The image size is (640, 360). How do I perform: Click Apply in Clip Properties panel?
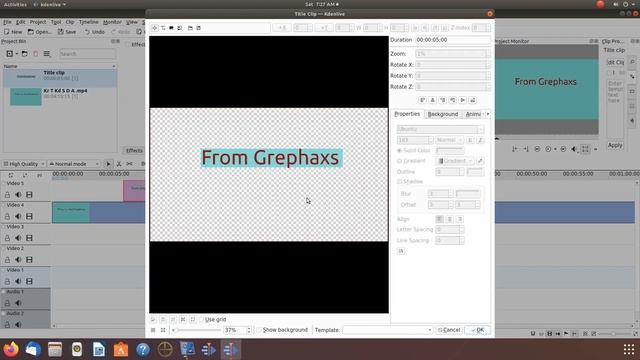coord(615,145)
